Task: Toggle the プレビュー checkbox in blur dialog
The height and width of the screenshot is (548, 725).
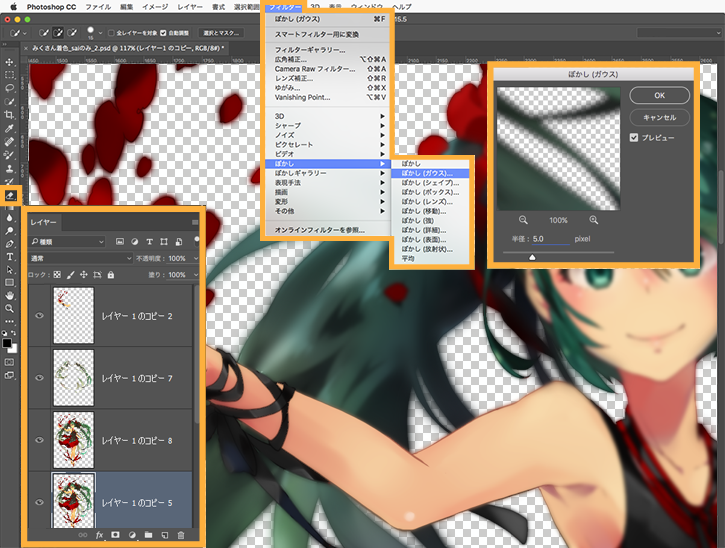Action: point(634,137)
